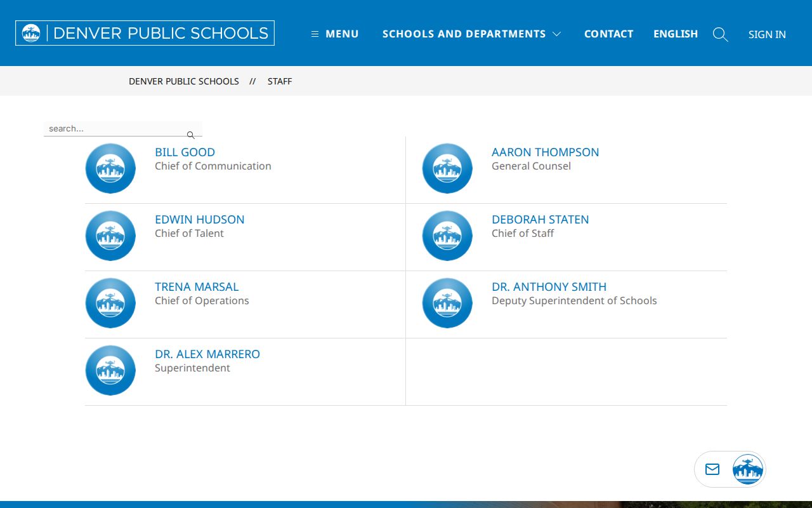The width and height of the screenshot is (812, 508).
Task: Click Aaron Thompson's avatar icon
Action: tap(447, 168)
